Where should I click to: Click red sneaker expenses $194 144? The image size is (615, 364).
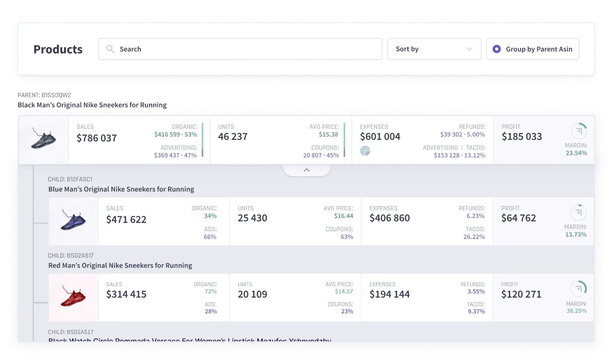(x=390, y=294)
